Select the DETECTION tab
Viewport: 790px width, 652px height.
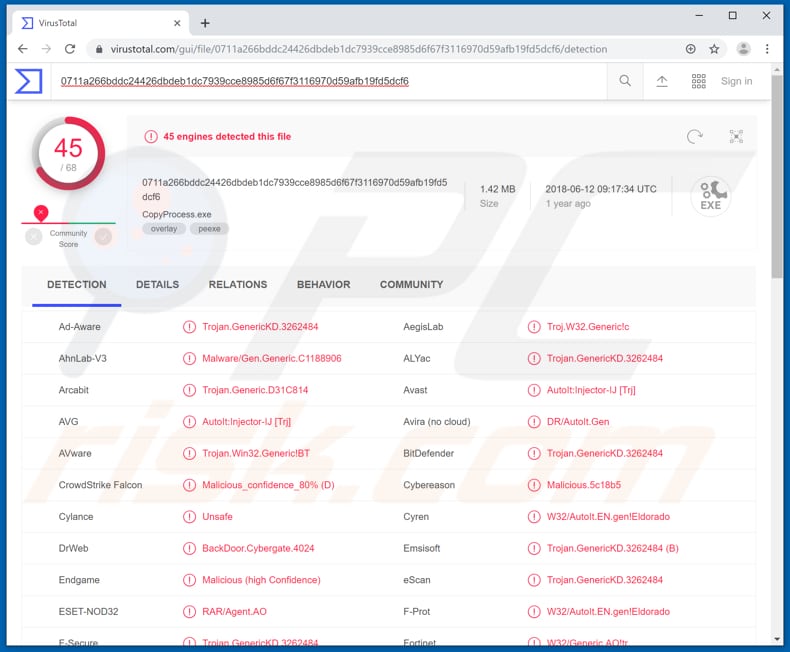click(77, 285)
